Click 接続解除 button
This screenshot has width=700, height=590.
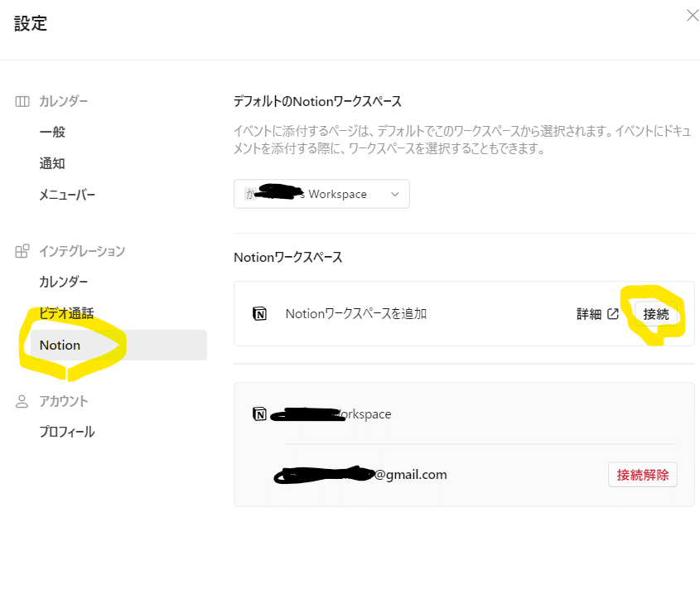643,474
